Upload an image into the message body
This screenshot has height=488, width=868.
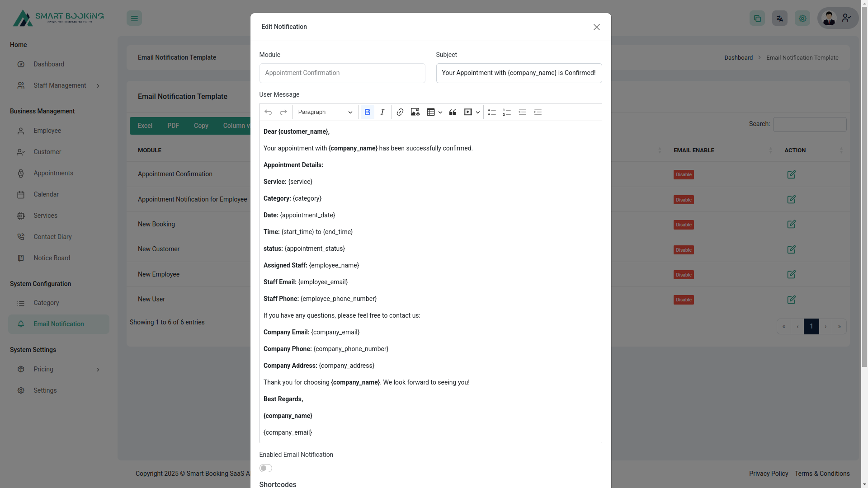(x=415, y=112)
